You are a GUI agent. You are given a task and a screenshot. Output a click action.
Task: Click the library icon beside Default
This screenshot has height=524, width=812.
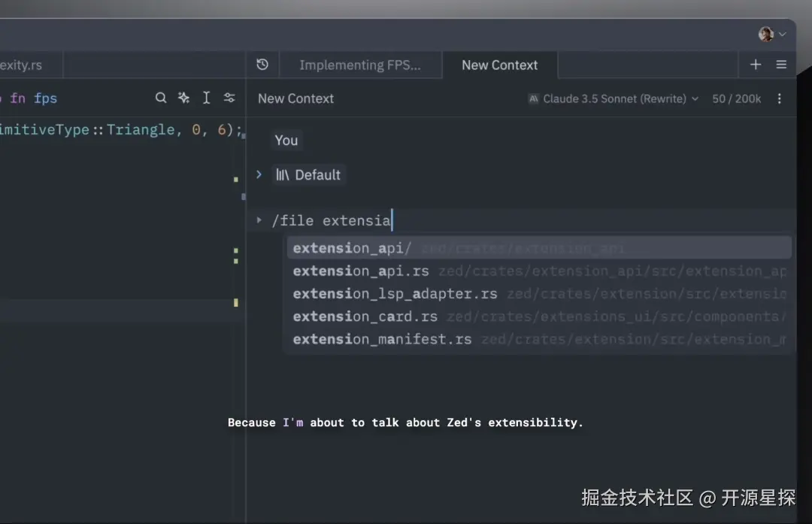coord(283,174)
